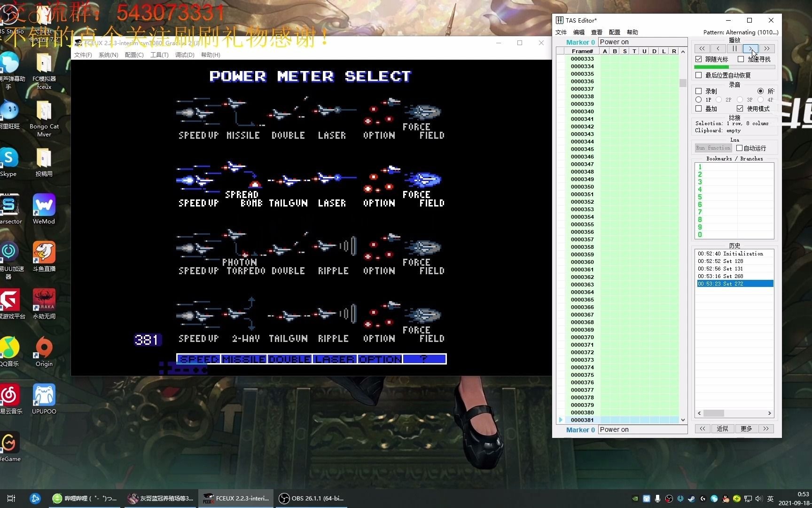Open the TAS Editor 编辑 menu
The image size is (812, 508).
579,32
